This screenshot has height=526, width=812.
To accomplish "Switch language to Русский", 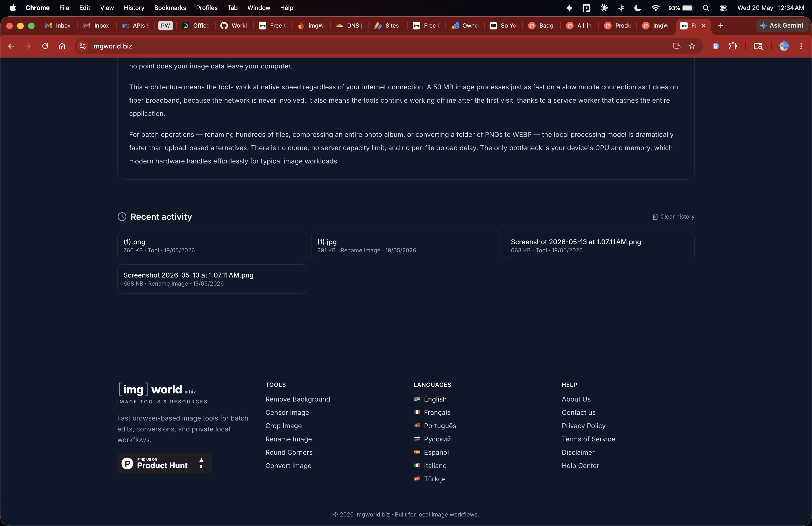I will [x=432, y=439].
